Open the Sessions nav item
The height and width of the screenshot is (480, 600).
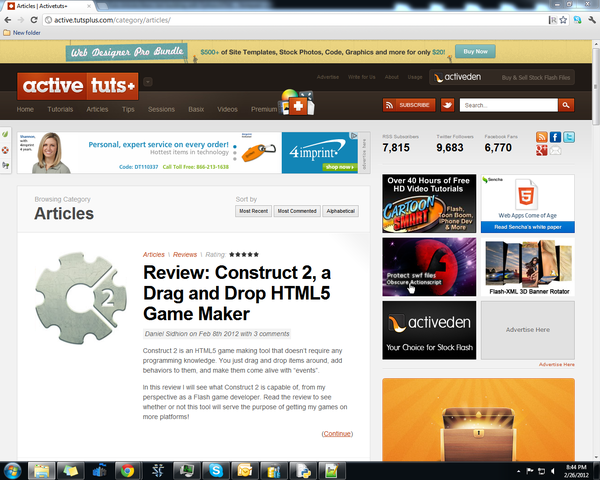pyautogui.click(x=161, y=109)
